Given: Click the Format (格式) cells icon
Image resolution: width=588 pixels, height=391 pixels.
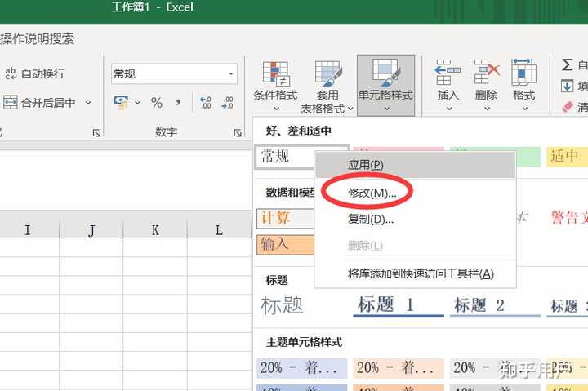Looking at the screenshot, I should pyautogui.click(x=523, y=73).
